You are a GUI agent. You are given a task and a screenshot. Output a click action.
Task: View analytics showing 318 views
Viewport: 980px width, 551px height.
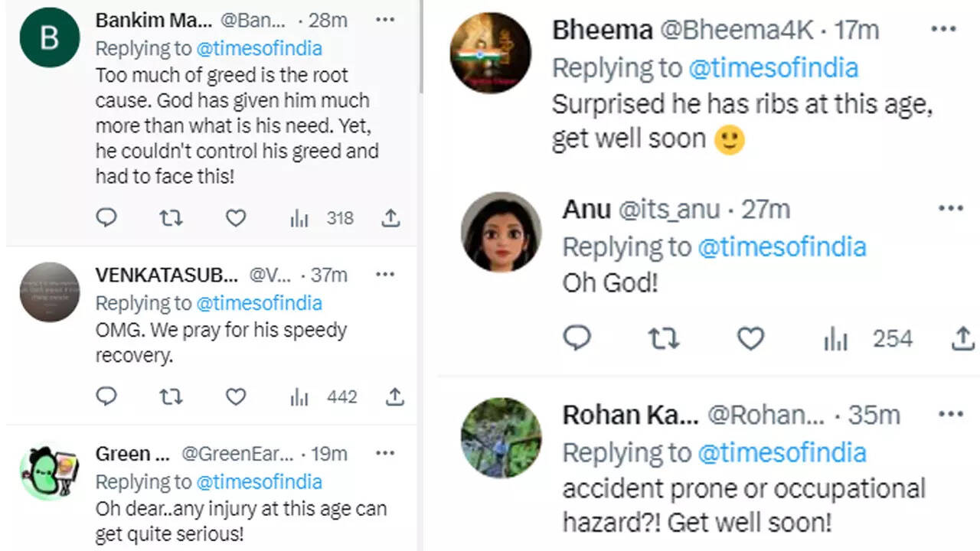tap(299, 218)
